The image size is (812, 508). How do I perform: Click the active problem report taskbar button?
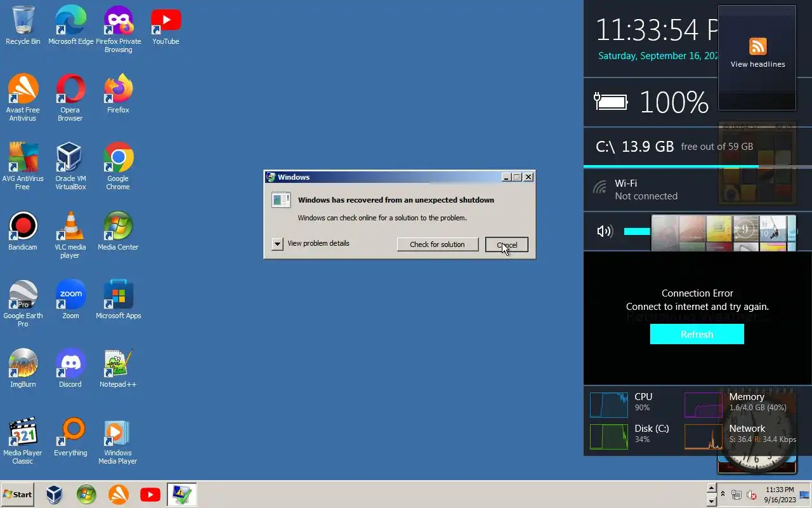coord(182,495)
